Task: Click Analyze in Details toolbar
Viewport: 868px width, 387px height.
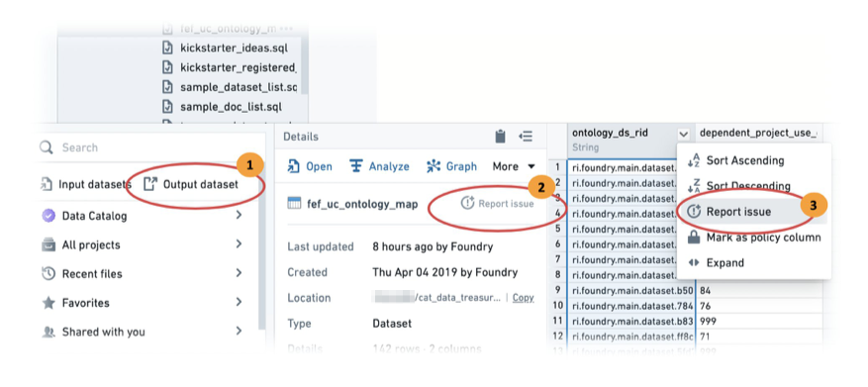Action: 380,166
